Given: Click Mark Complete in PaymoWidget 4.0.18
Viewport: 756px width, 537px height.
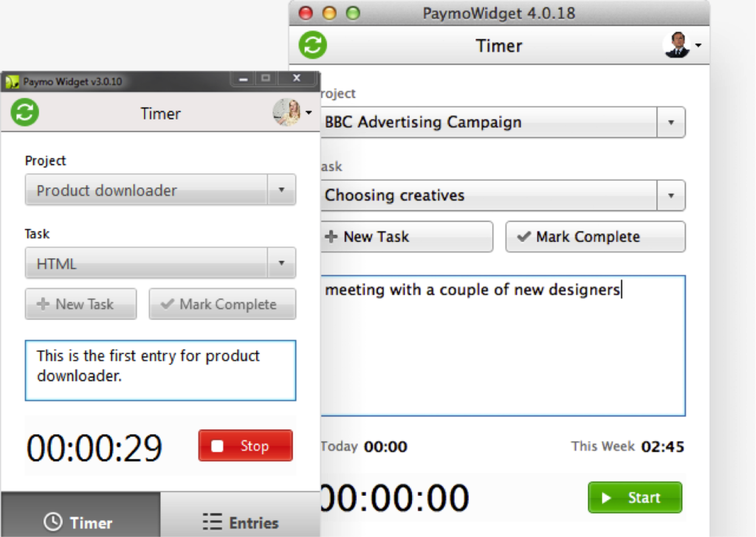Looking at the screenshot, I should pyautogui.click(x=596, y=237).
